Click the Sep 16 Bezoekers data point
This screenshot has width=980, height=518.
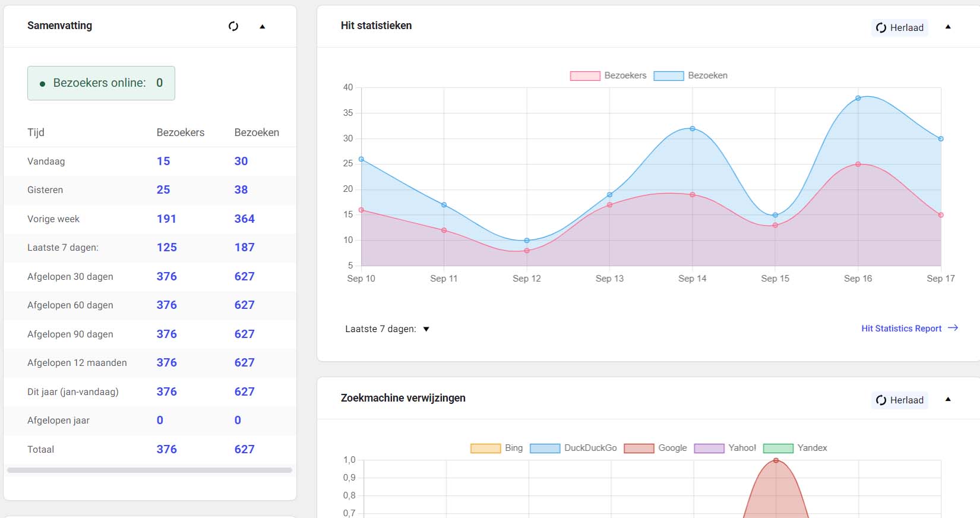coord(858,164)
